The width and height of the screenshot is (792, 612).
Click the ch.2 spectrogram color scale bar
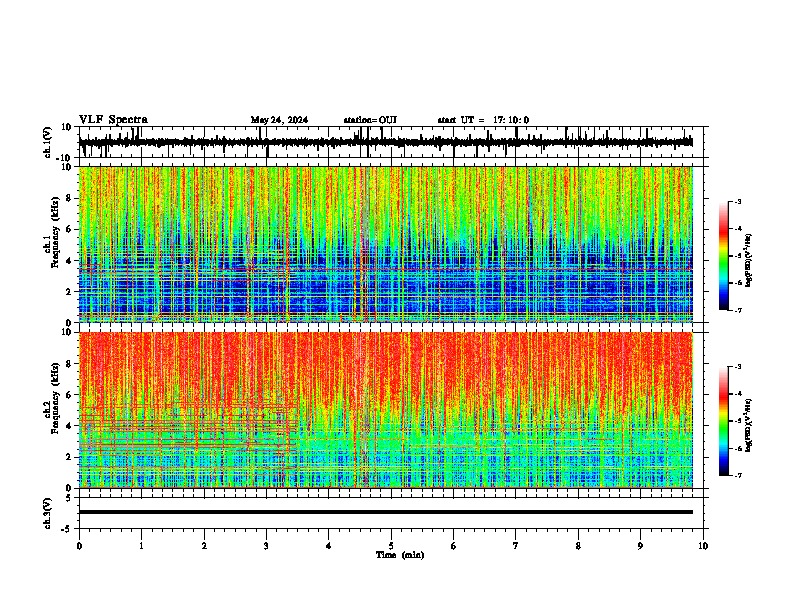tap(724, 421)
